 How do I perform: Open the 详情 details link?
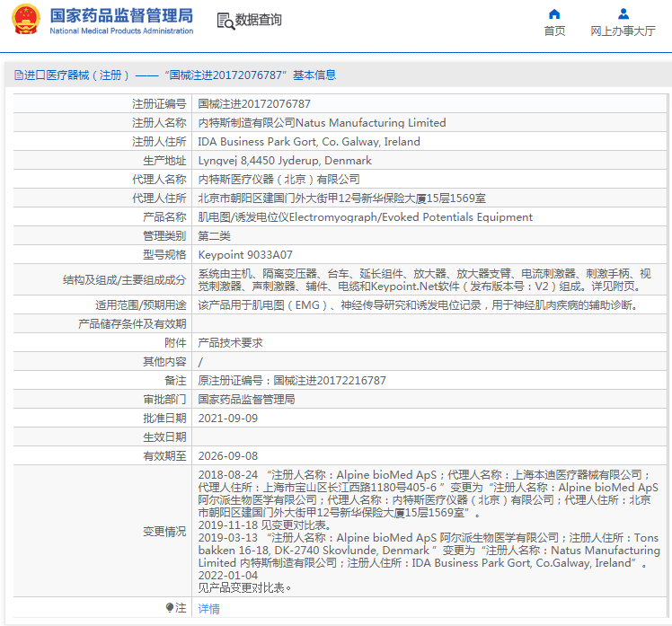coord(208,608)
